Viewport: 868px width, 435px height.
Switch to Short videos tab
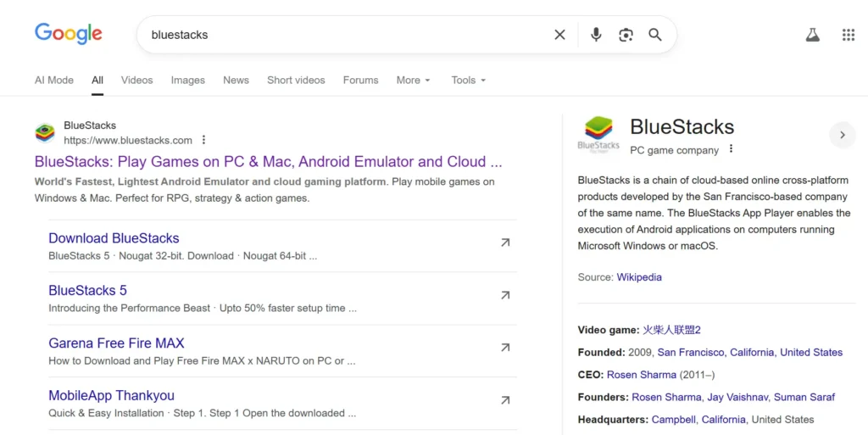296,81
